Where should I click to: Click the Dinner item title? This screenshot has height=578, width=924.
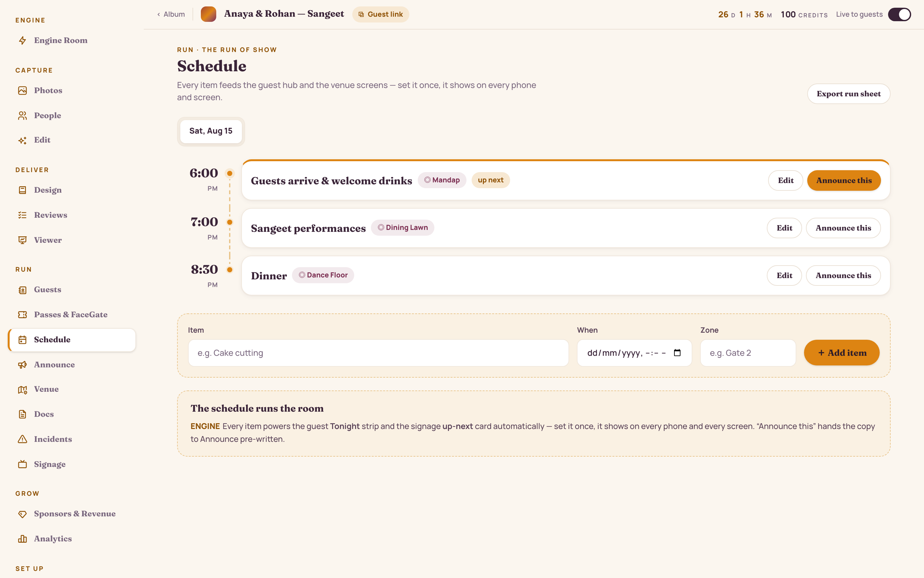(269, 276)
